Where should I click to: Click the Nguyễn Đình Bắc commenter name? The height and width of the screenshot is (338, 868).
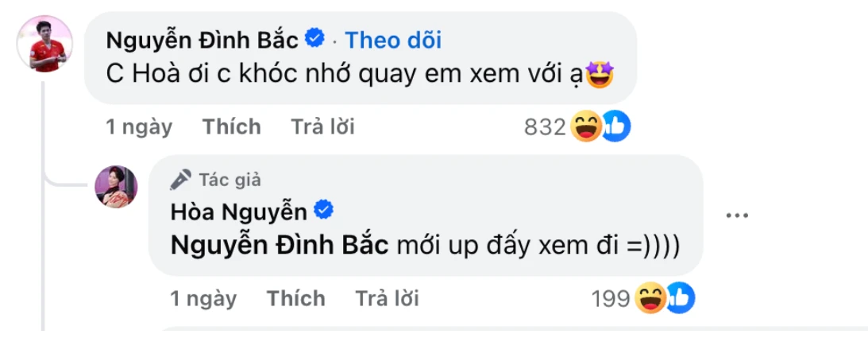(203, 39)
